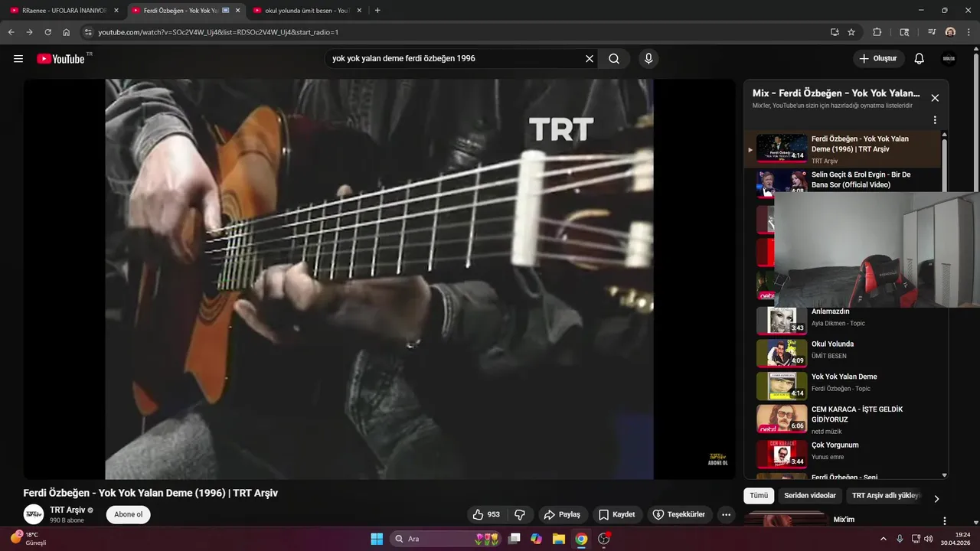Run search with the magnifier button
The width and height of the screenshot is (980, 551).
[614, 59]
